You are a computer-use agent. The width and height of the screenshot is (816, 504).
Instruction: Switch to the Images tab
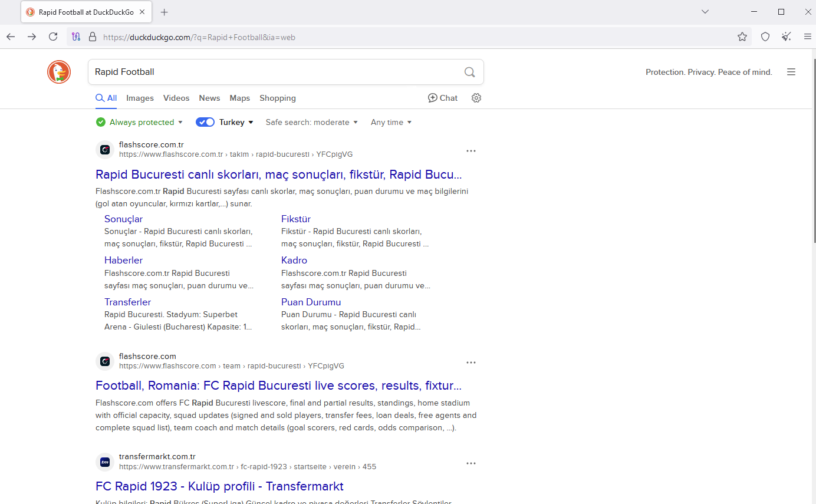click(140, 98)
